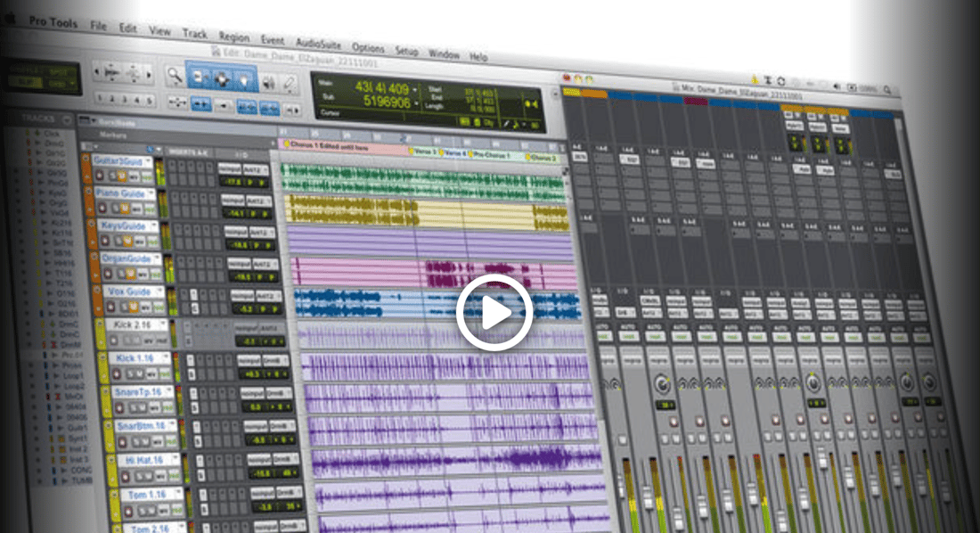This screenshot has width=980, height=533.
Task: Select the Scrubber speaker tool
Action: [268, 82]
